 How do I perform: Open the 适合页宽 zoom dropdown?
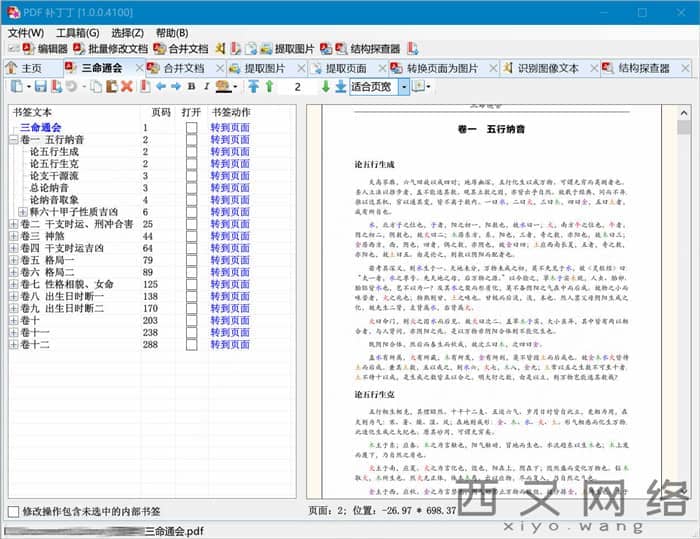[404, 87]
